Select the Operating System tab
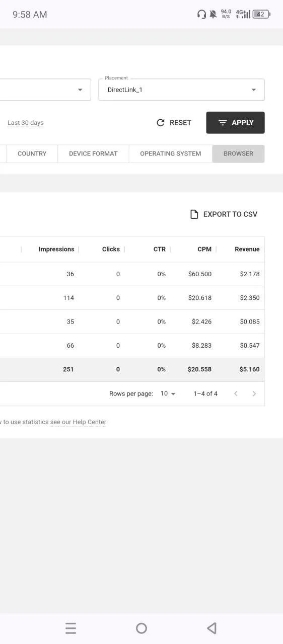The width and height of the screenshot is (283, 644). click(x=170, y=153)
